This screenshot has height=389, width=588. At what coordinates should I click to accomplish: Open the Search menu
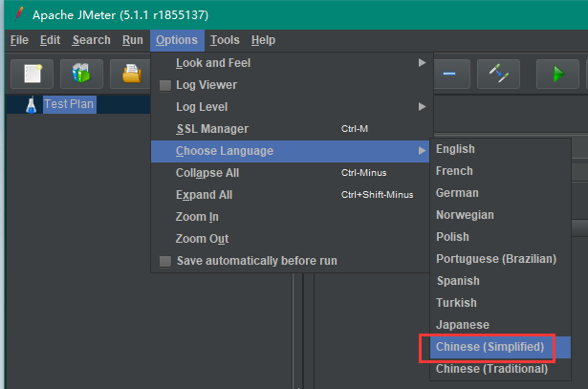point(92,40)
